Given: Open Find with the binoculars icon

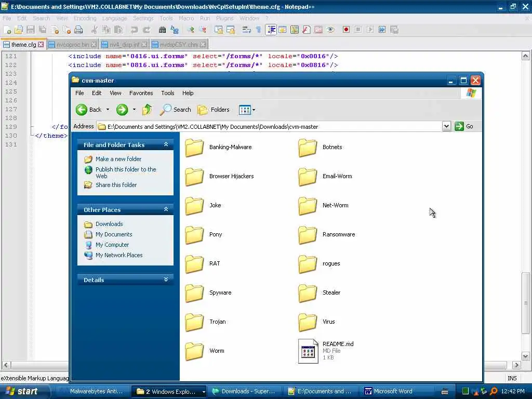Looking at the screenshot, I should tap(162, 30).
